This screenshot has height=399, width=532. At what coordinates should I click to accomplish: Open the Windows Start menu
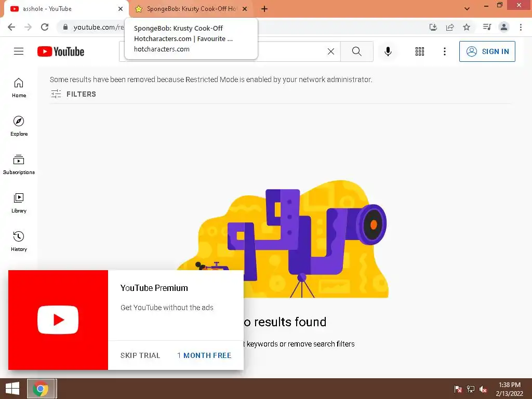pos(12,389)
